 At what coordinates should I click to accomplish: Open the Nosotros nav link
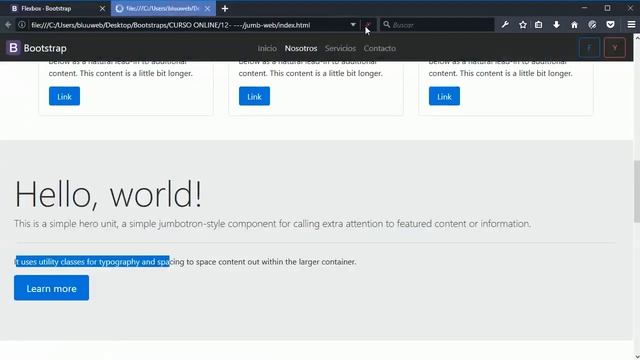tap(301, 48)
